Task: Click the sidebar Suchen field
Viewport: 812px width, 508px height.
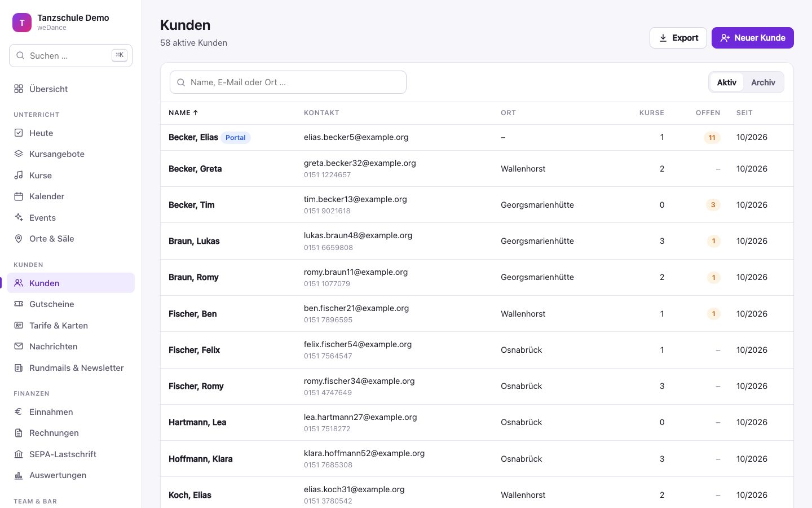Action: [70, 55]
